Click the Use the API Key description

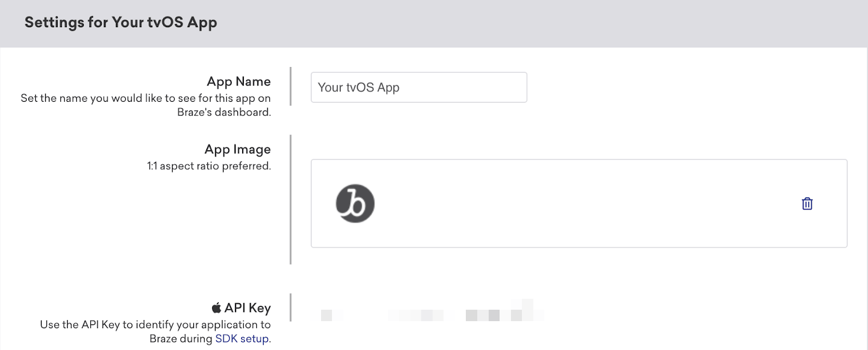click(x=156, y=331)
